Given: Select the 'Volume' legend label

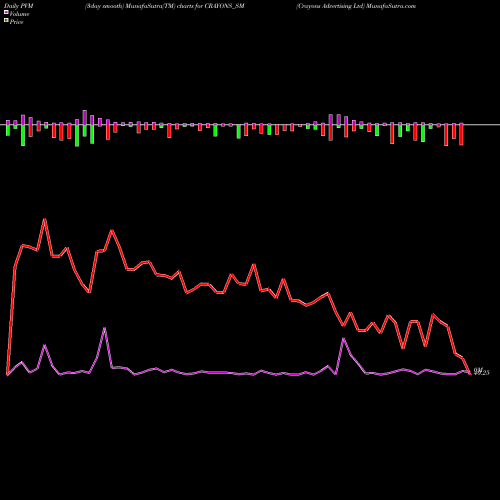Looking at the screenshot, I should [x=19, y=14].
